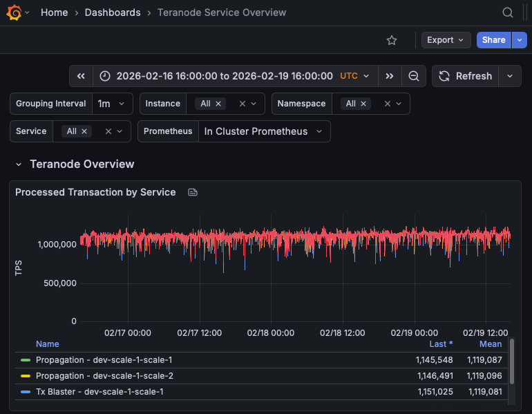Image resolution: width=532 pixels, height=414 pixels.
Task: Expand the Namespace variable dropdown chevron
Action: pyautogui.click(x=399, y=104)
